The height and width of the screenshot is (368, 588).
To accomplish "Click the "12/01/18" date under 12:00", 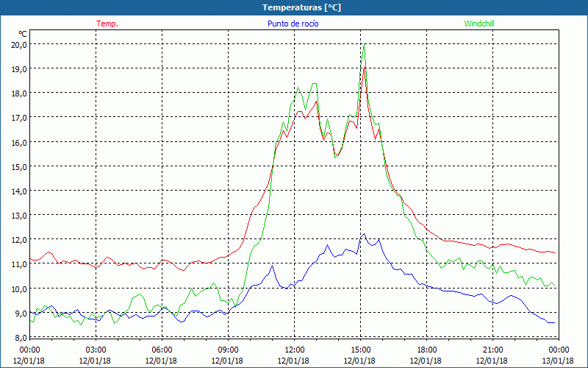I will click(x=293, y=361).
